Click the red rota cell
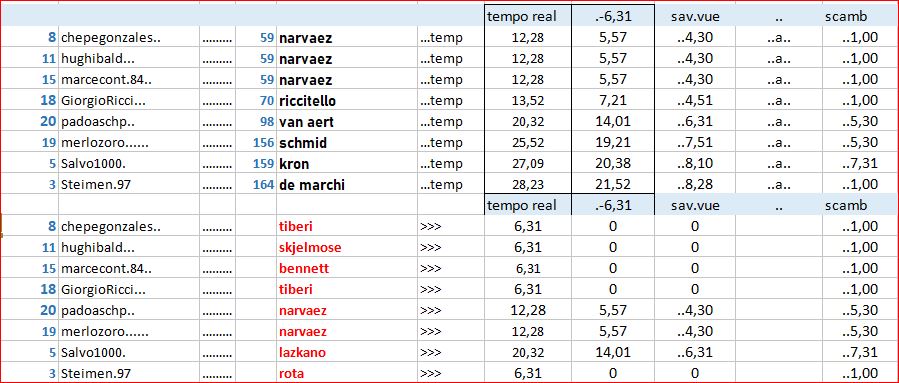Image resolution: width=899 pixels, height=383 pixels. [x=347, y=374]
